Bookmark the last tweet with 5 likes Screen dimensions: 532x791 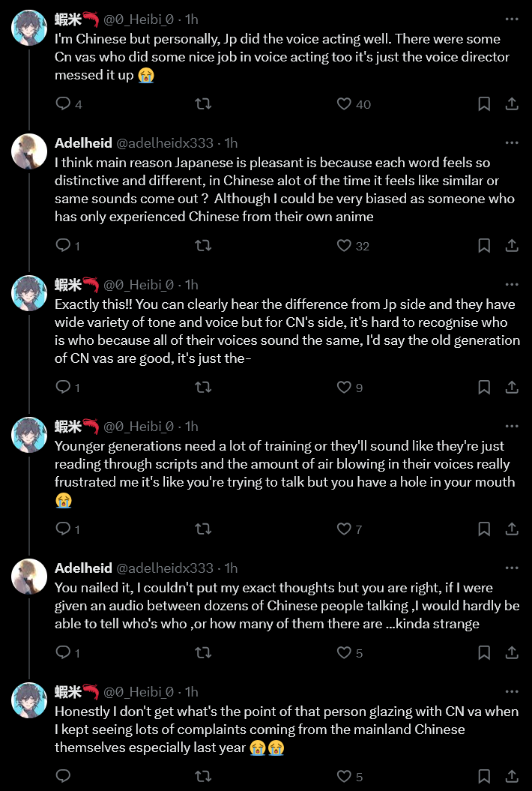[x=484, y=776]
